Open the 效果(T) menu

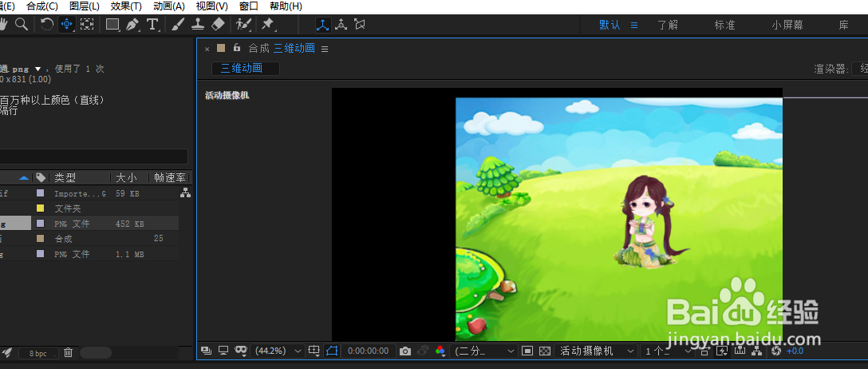pos(126,6)
